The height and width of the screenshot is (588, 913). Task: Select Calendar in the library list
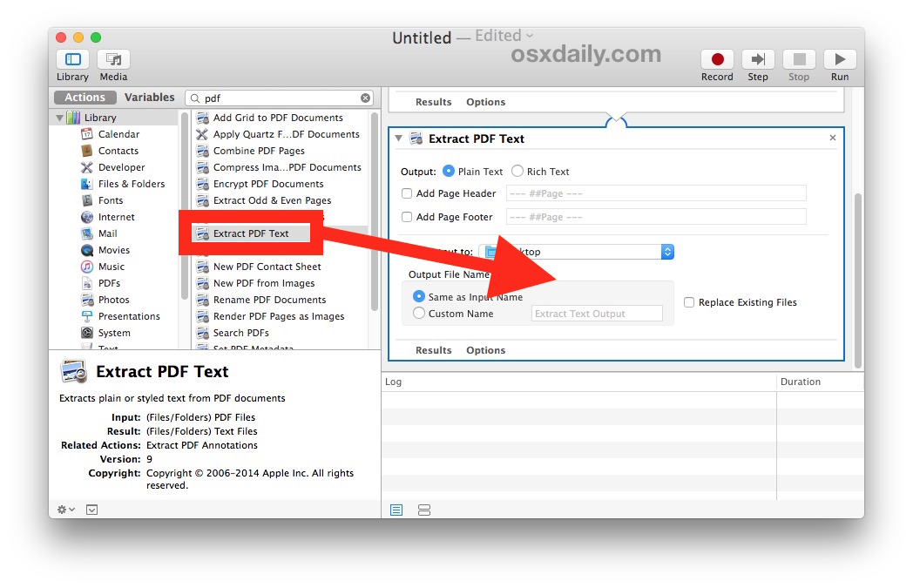click(118, 134)
